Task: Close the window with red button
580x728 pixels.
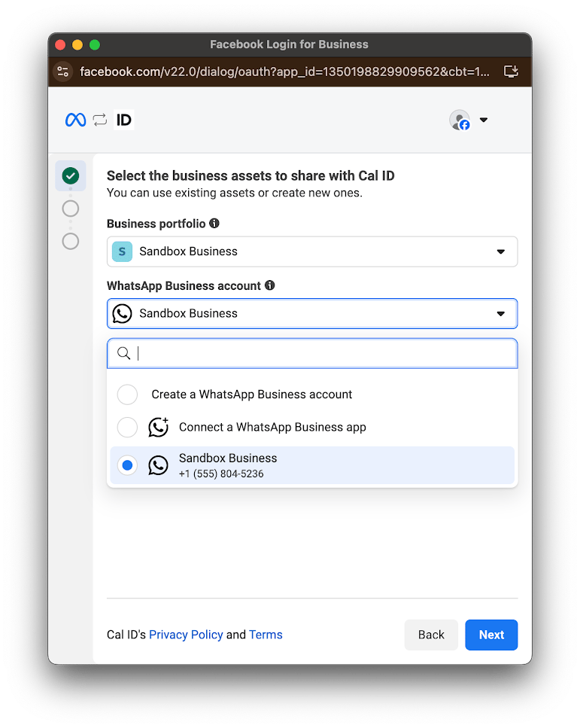Action: (x=60, y=44)
